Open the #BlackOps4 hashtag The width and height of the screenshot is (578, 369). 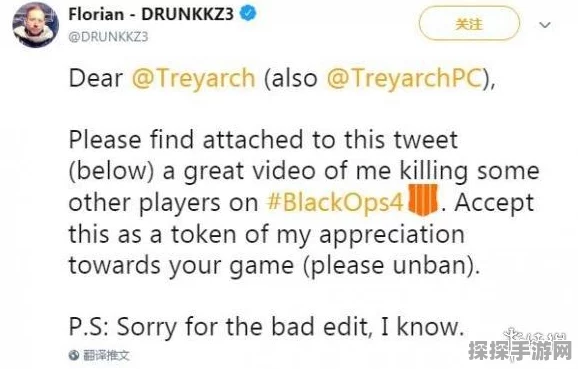[335, 202]
